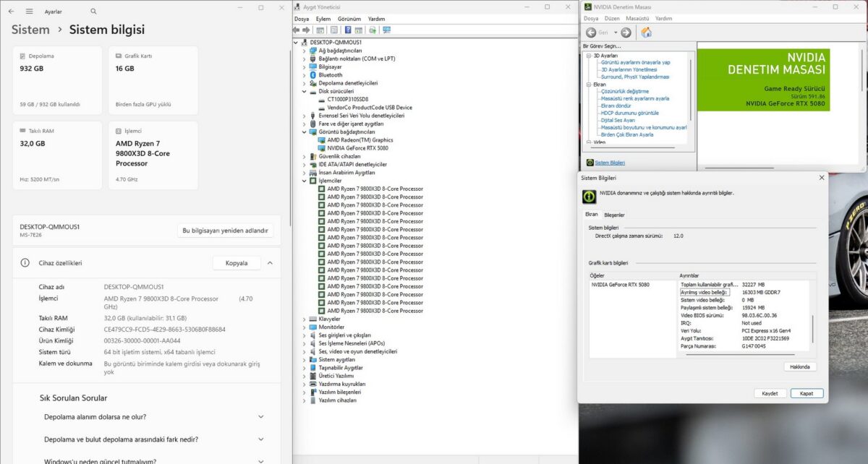Click the Settings search magnifier icon

click(93, 12)
